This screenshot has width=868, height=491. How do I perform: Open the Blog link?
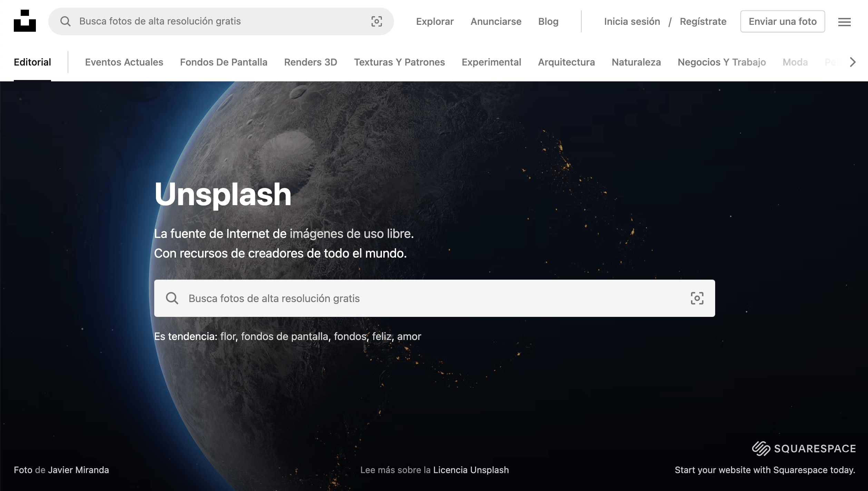[548, 21]
